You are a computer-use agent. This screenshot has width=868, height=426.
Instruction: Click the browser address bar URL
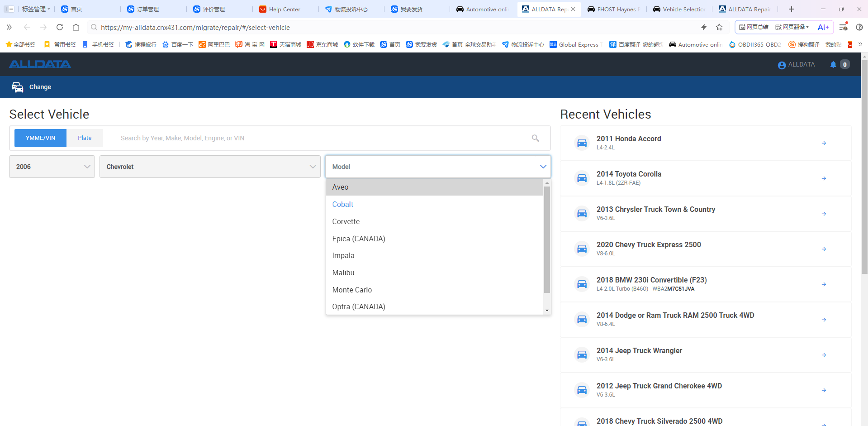pyautogui.click(x=195, y=27)
